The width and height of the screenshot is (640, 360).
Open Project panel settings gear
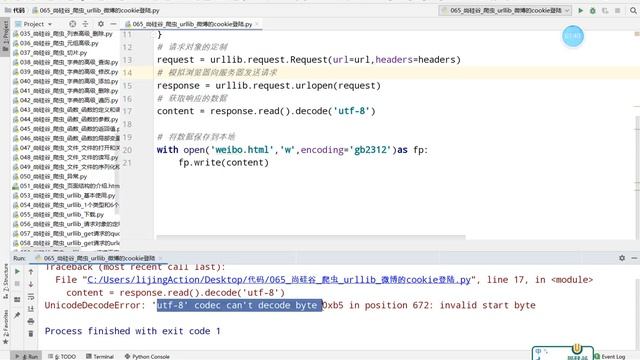(101, 24)
